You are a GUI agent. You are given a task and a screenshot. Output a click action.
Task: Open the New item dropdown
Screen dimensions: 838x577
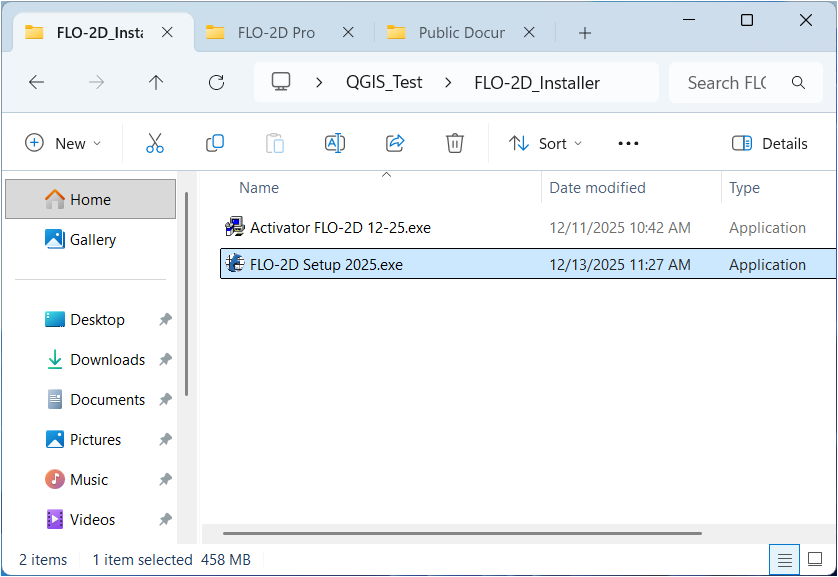click(63, 143)
